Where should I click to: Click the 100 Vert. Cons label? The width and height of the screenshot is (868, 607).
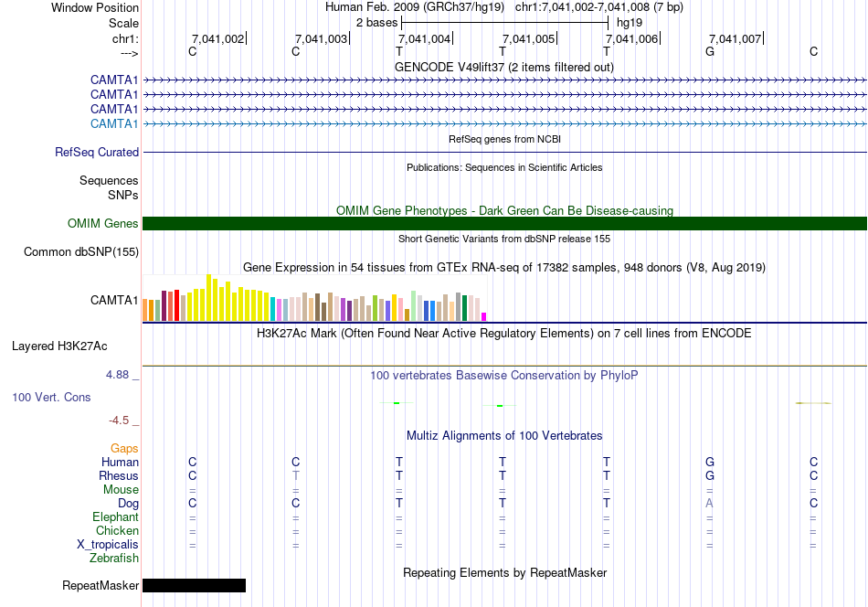51,397
